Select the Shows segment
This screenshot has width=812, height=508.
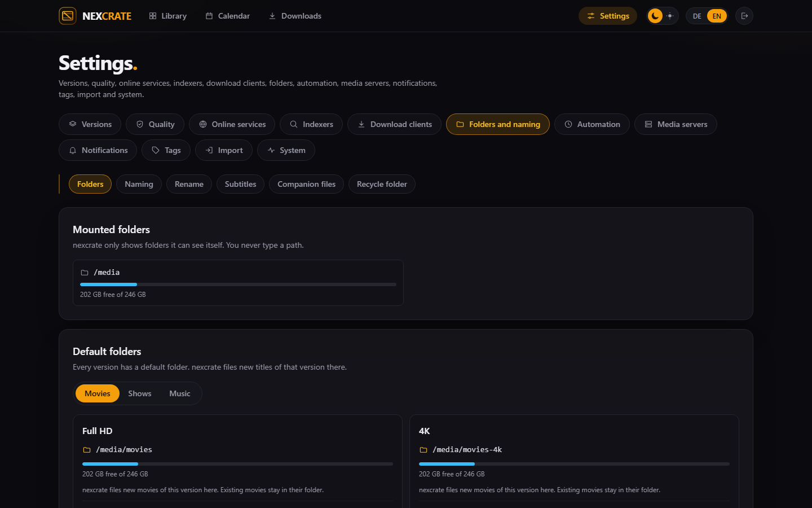[140, 393]
